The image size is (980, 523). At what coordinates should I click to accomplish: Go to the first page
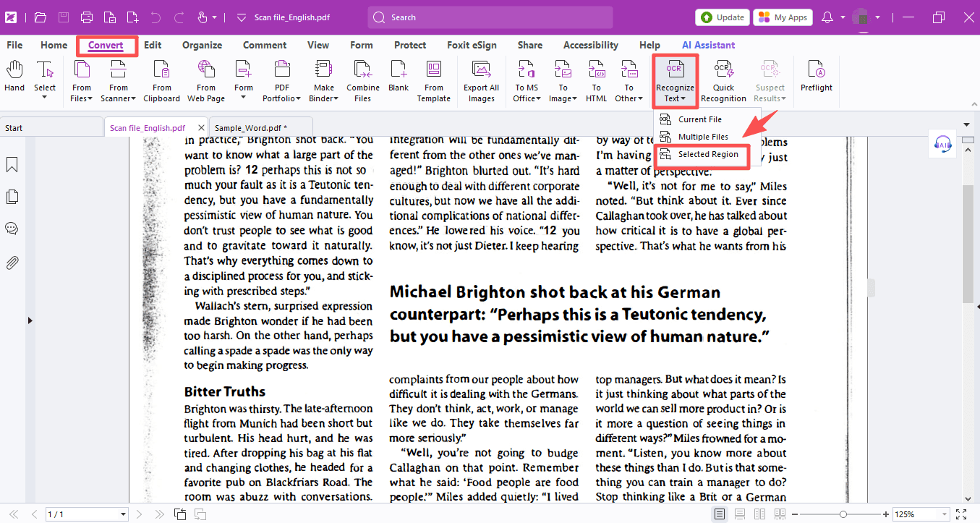[14, 514]
